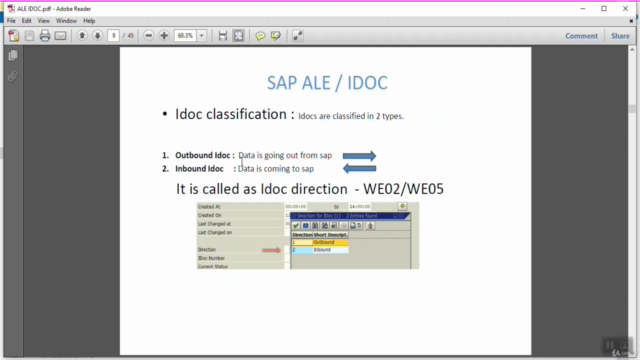The height and width of the screenshot is (360, 640).
Task: Click the 'Inbound Idoc' text
Action: click(199, 169)
